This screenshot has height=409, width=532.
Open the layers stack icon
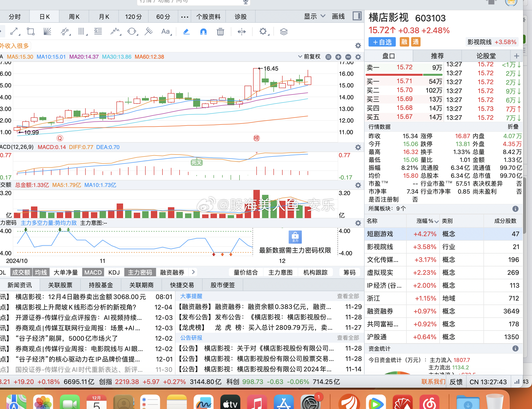click(284, 31)
